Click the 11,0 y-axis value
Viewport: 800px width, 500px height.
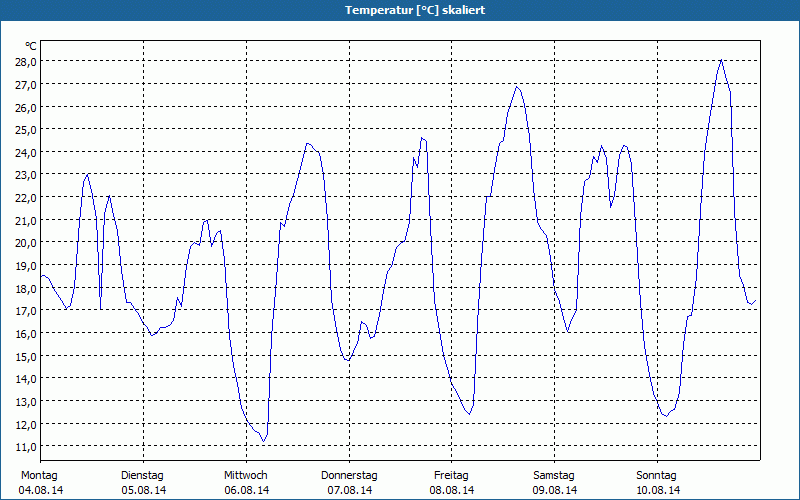click(27, 447)
